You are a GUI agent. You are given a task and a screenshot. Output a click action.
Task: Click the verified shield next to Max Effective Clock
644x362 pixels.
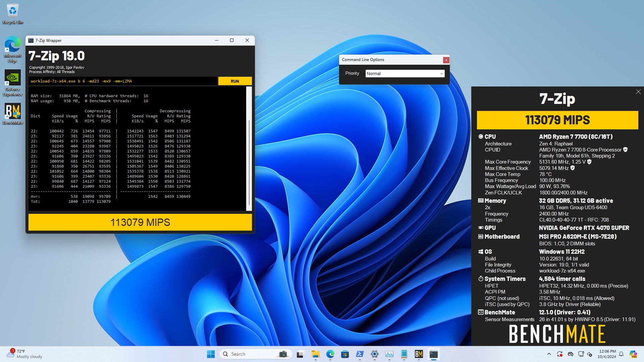[x=573, y=168]
